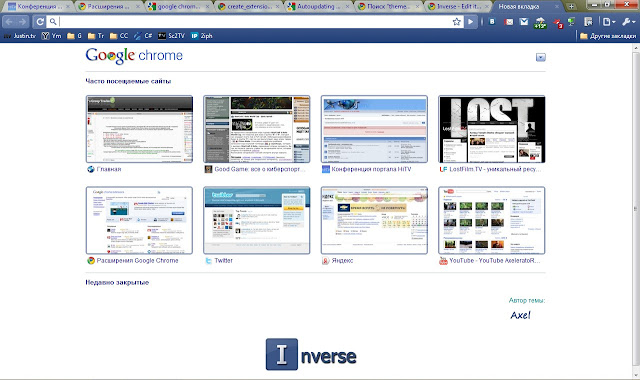Screen dimensions: 640x380
Task: Close the 'Конференция' tab
Action: click(x=68, y=7)
